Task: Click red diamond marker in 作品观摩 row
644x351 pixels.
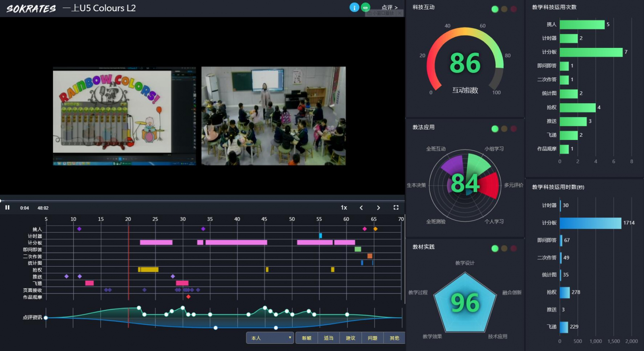Action: tap(188, 297)
